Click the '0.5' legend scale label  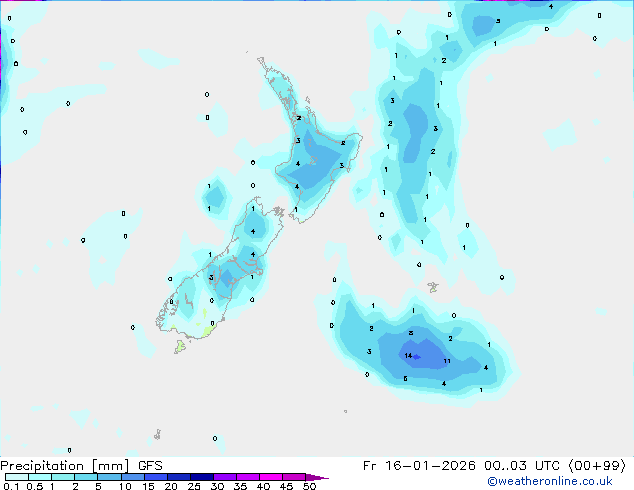[34, 486]
